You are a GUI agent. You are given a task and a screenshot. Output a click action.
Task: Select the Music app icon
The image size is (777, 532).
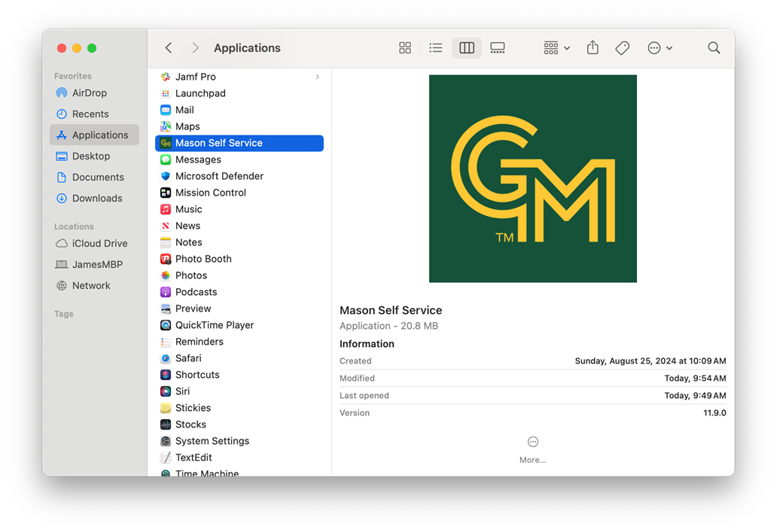pyautogui.click(x=166, y=209)
